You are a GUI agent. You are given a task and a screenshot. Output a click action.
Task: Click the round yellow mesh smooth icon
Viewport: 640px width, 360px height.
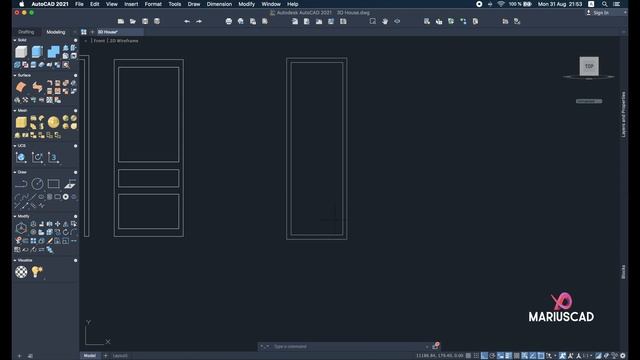point(53,122)
